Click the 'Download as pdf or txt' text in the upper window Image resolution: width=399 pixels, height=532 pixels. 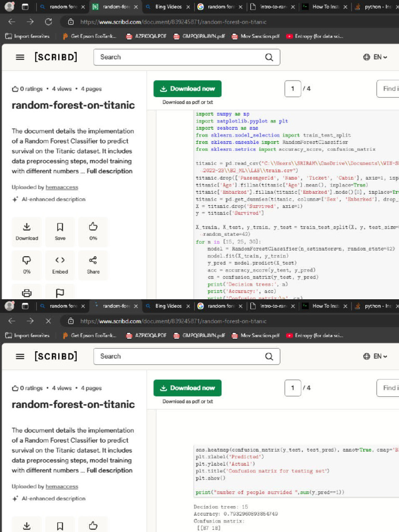[x=187, y=102]
